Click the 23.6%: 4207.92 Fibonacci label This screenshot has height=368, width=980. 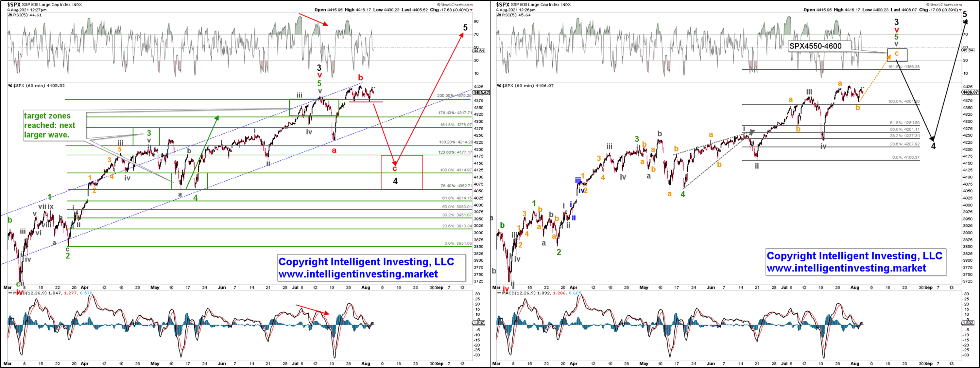tap(905, 144)
